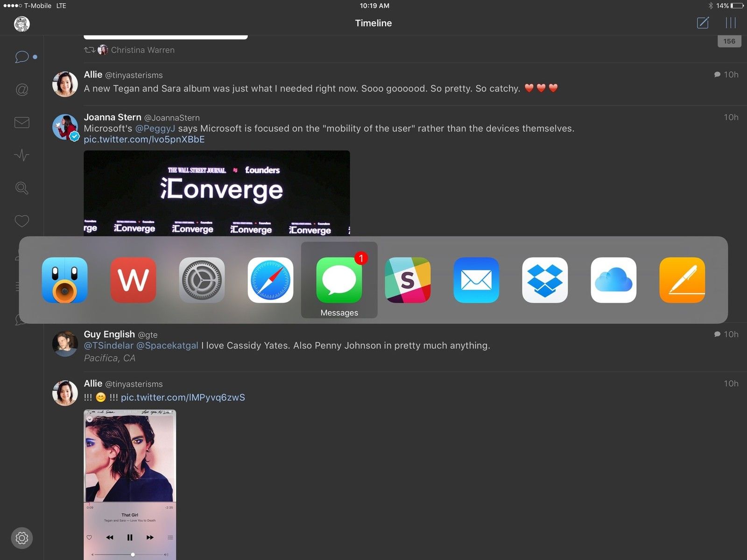The height and width of the screenshot is (560, 747).
Task: Toggle the columns view icon
Action: click(731, 22)
